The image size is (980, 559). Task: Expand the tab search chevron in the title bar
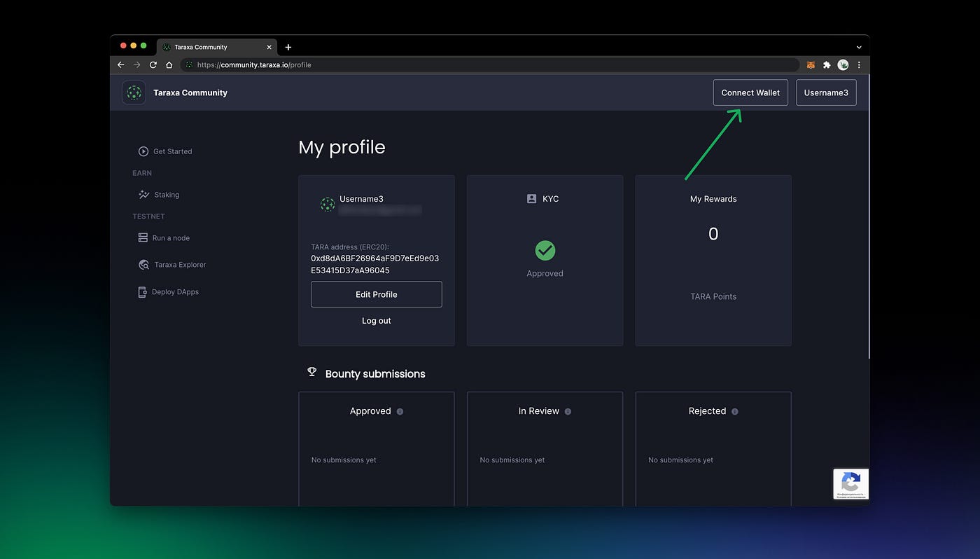[x=859, y=47]
